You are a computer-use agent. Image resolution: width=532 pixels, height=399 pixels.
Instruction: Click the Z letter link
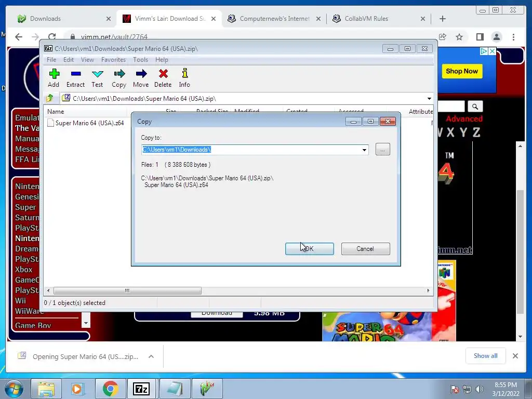pyautogui.click(x=477, y=132)
